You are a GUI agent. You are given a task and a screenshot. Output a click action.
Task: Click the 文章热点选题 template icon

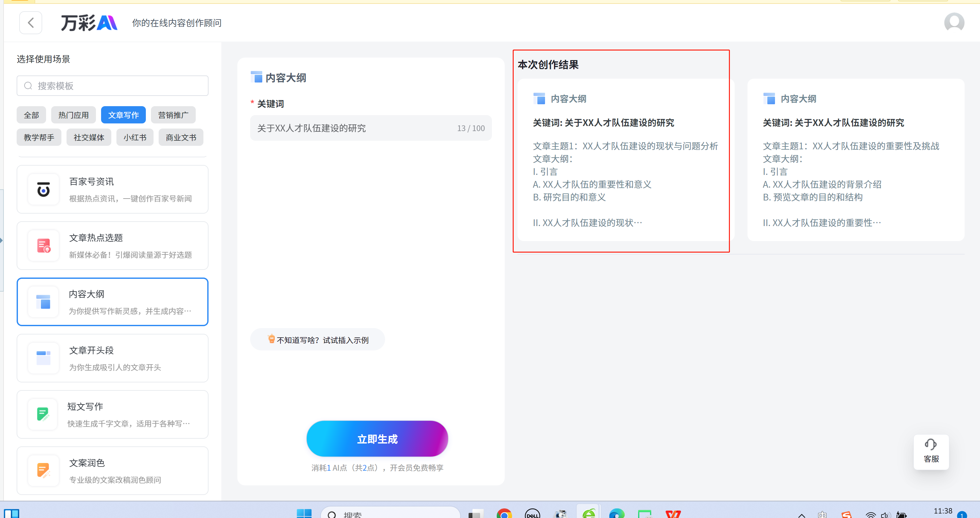(43, 246)
